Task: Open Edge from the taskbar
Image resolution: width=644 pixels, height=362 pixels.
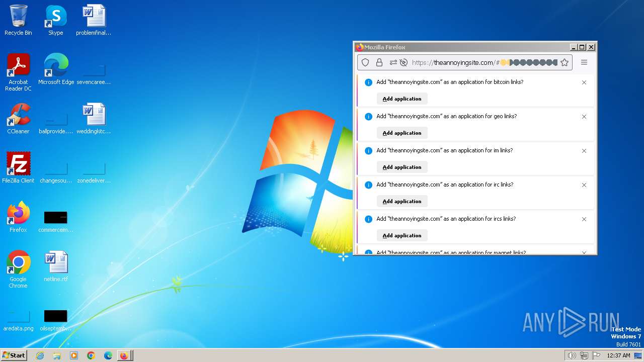Action: 108,355
